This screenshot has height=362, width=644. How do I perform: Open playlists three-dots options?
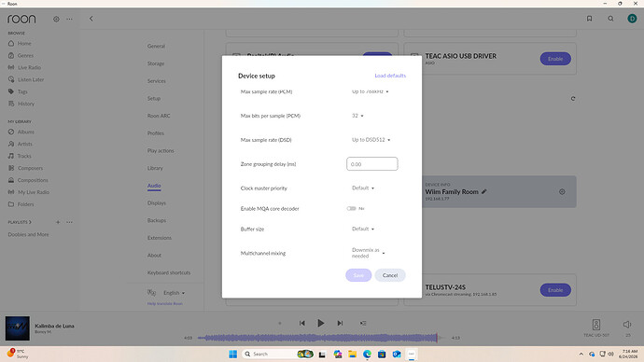(x=69, y=222)
